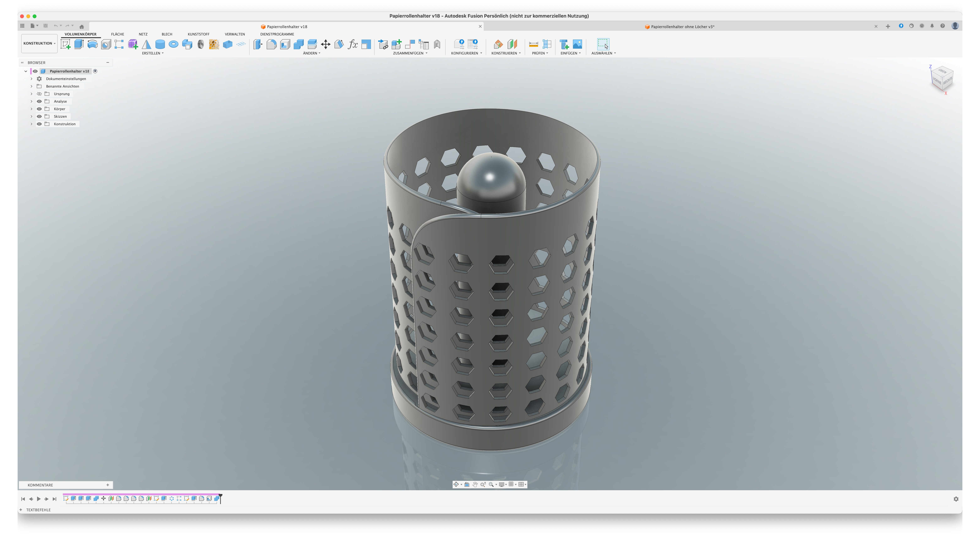Screen dimensions: 980x537
Task: Click the Cylinder primitive icon
Action: click(160, 44)
